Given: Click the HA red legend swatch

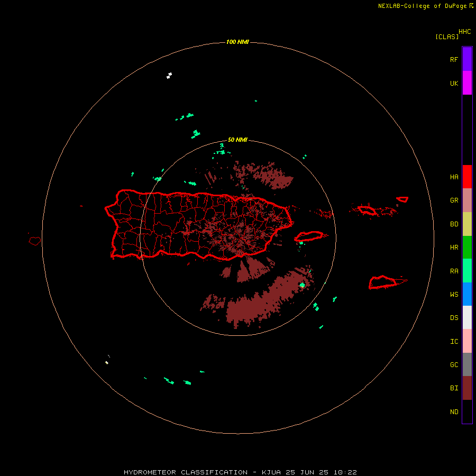Looking at the screenshot, I should pyautogui.click(x=467, y=177).
